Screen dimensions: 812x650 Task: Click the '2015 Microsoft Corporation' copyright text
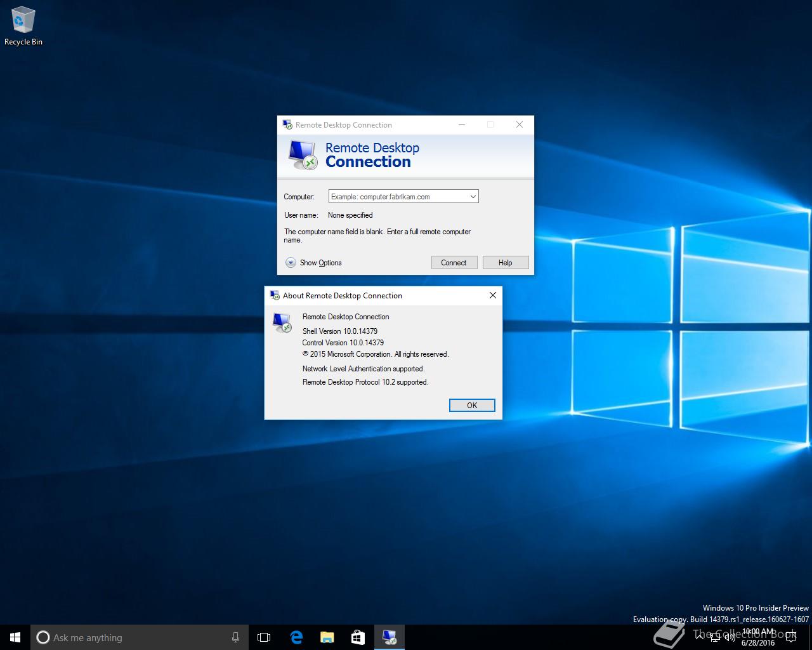(x=376, y=354)
